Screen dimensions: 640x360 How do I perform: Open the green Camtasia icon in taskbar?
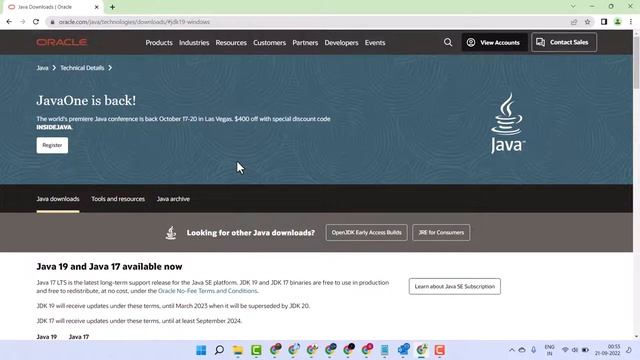256,350
